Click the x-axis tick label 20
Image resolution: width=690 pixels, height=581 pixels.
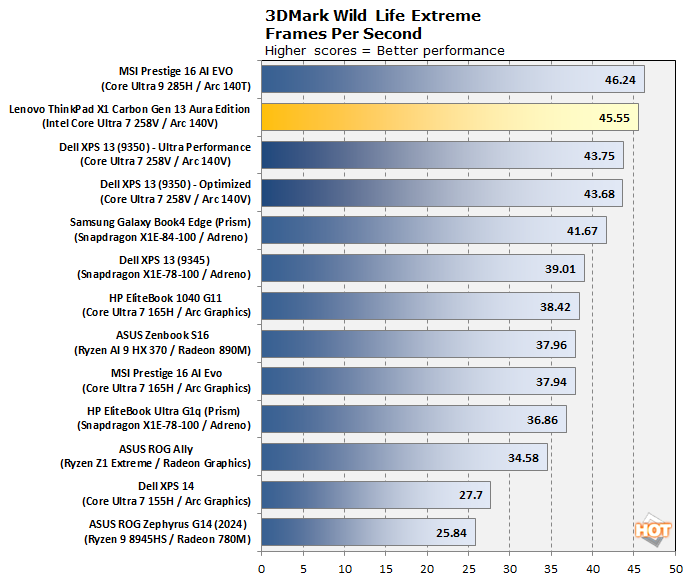[x=427, y=569]
